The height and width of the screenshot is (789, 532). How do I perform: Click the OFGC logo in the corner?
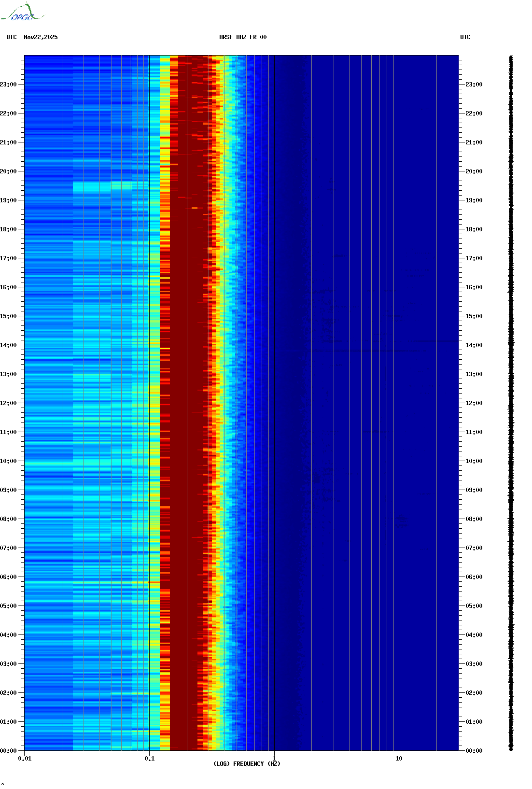click(22, 13)
